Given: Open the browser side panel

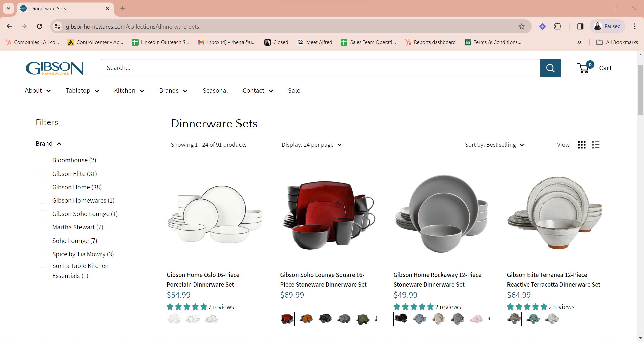Looking at the screenshot, I should [580, 26].
